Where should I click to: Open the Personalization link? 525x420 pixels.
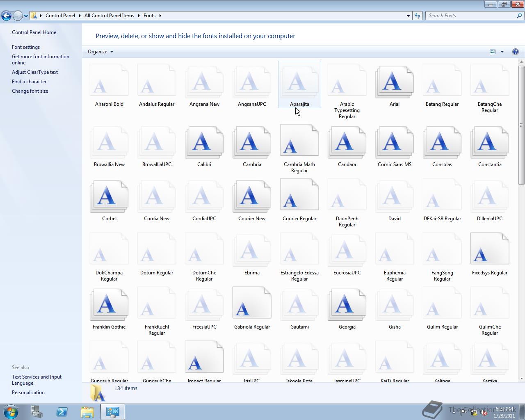pos(28,393)
